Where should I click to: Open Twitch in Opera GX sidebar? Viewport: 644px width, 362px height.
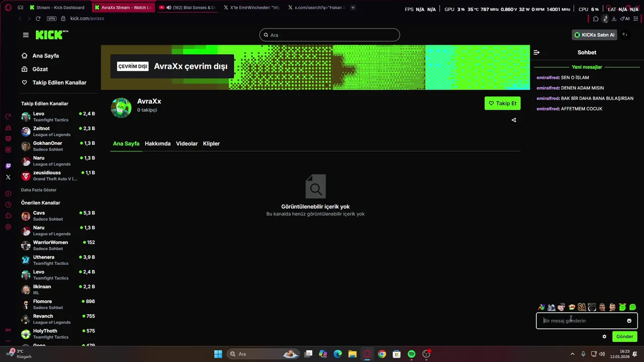tap(8, 166)
